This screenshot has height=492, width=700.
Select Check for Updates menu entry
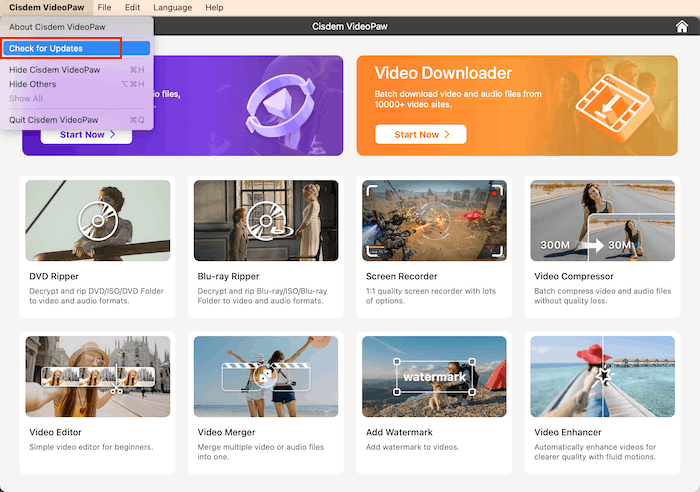coord(46,48)
